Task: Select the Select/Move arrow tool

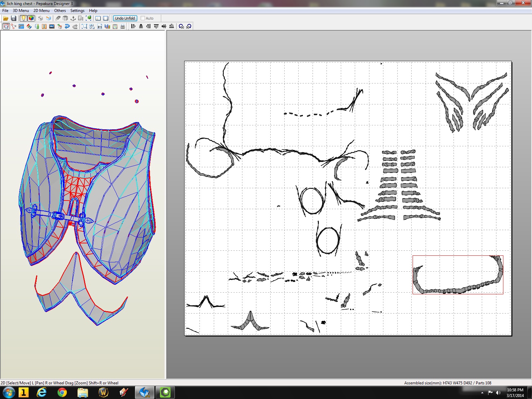Action: tap(6, 26)
